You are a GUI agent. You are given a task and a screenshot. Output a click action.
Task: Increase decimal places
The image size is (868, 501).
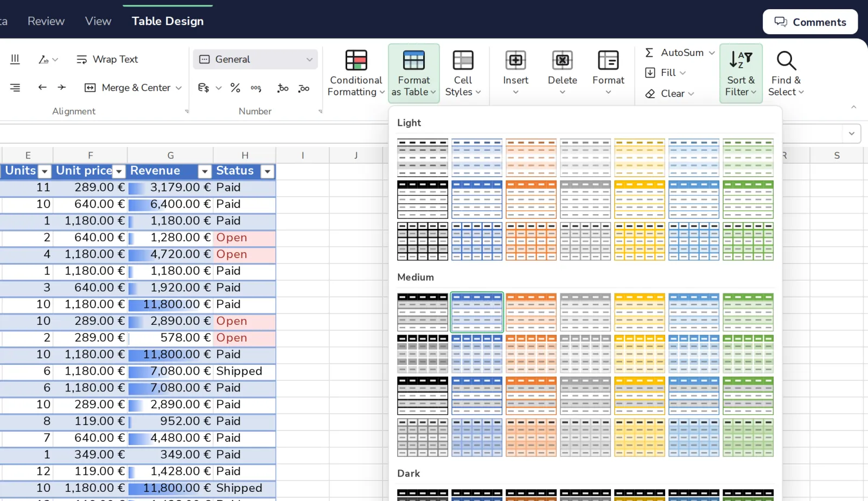tap(283, 88)
